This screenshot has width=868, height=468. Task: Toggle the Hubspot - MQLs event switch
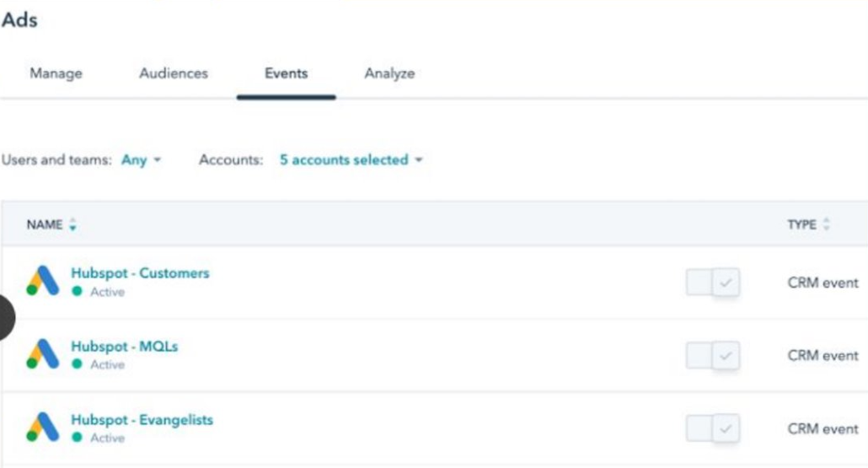point(712,356)
